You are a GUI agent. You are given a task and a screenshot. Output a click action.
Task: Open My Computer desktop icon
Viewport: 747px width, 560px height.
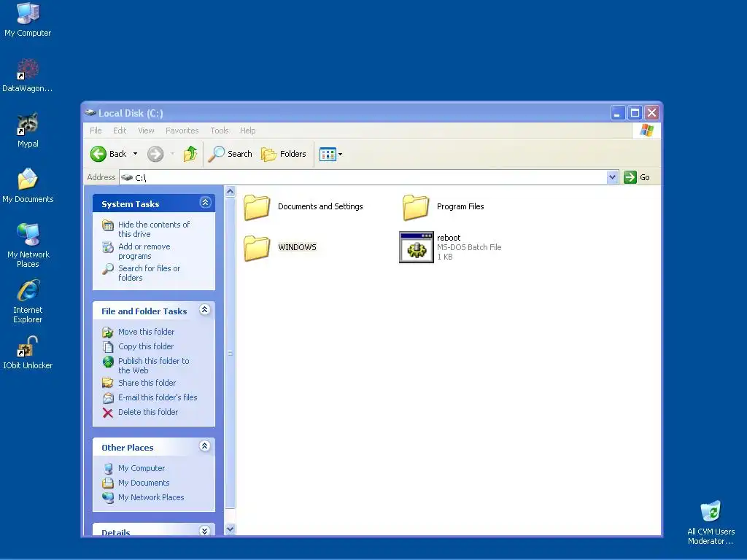pos(28,19)
